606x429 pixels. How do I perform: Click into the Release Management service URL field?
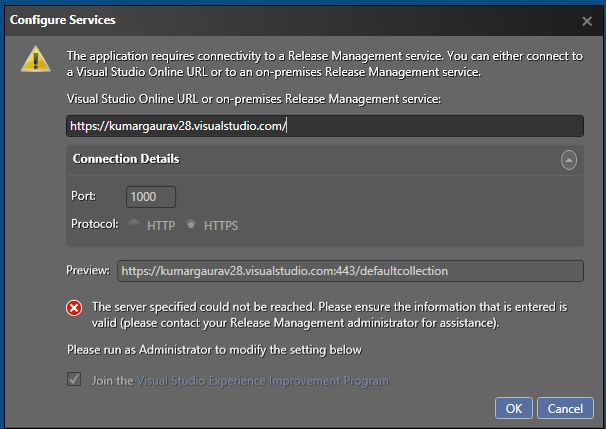point(325,126)
